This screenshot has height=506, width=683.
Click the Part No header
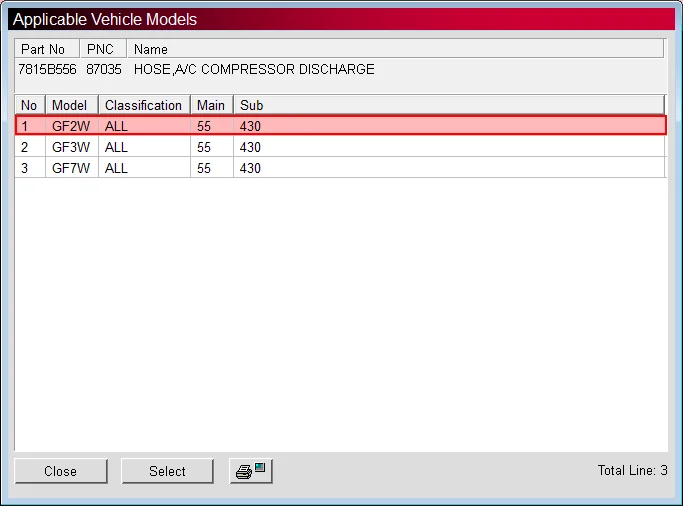pyautogui.click(x=47, y=49)
